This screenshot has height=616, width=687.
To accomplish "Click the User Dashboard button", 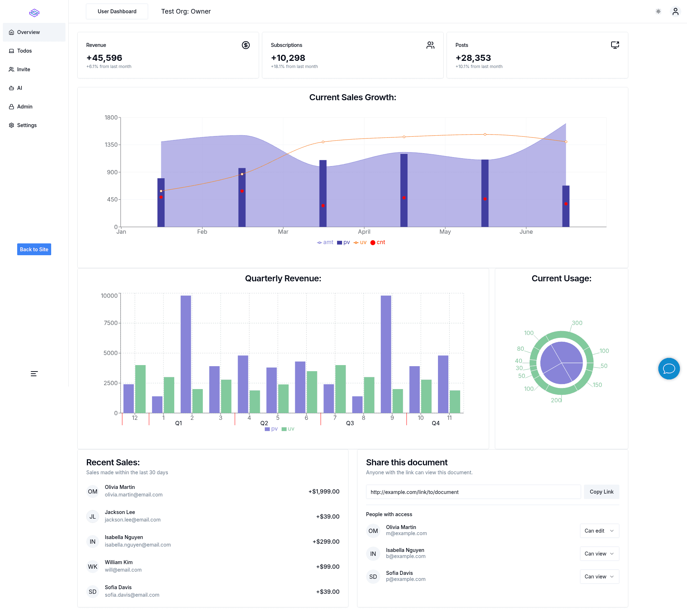I will pyautogui.click(x=117, y=11).
